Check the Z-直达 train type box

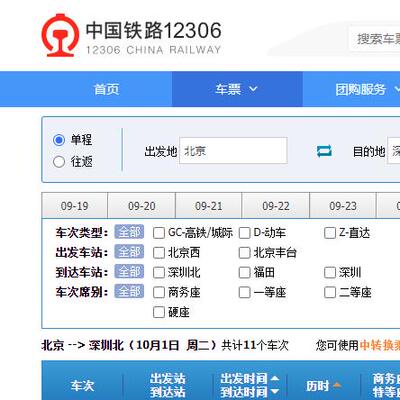(x=330, y=233)
